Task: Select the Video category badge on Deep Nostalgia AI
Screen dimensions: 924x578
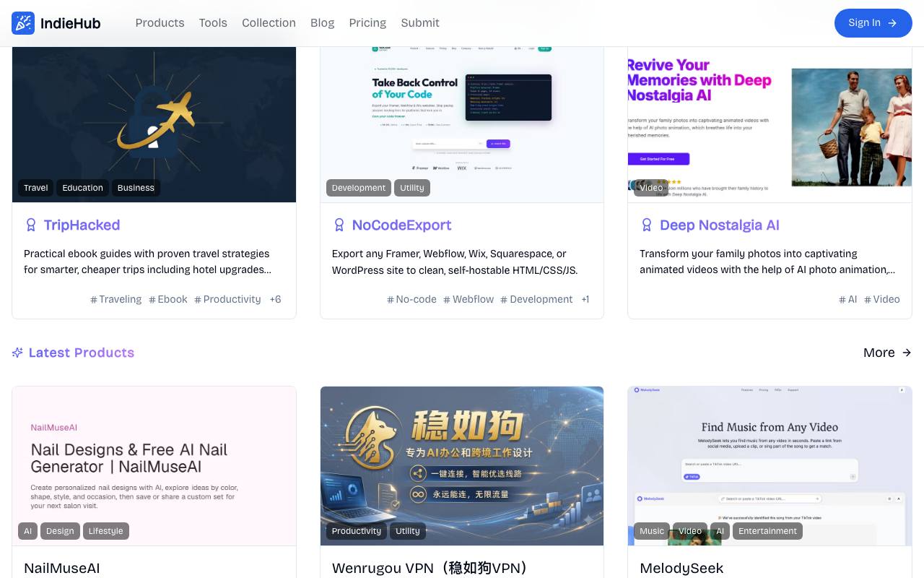Action: [651, 188]
